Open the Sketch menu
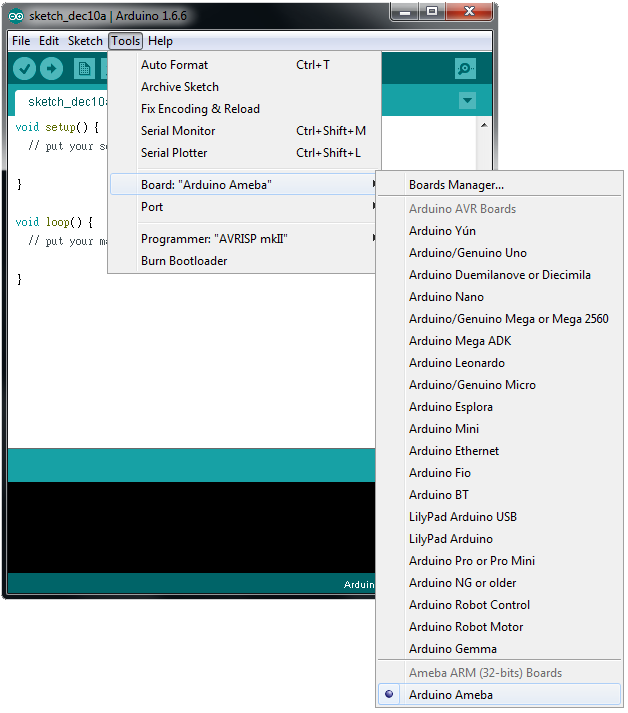Screen dimensions: 628x713 pos(85,41)
